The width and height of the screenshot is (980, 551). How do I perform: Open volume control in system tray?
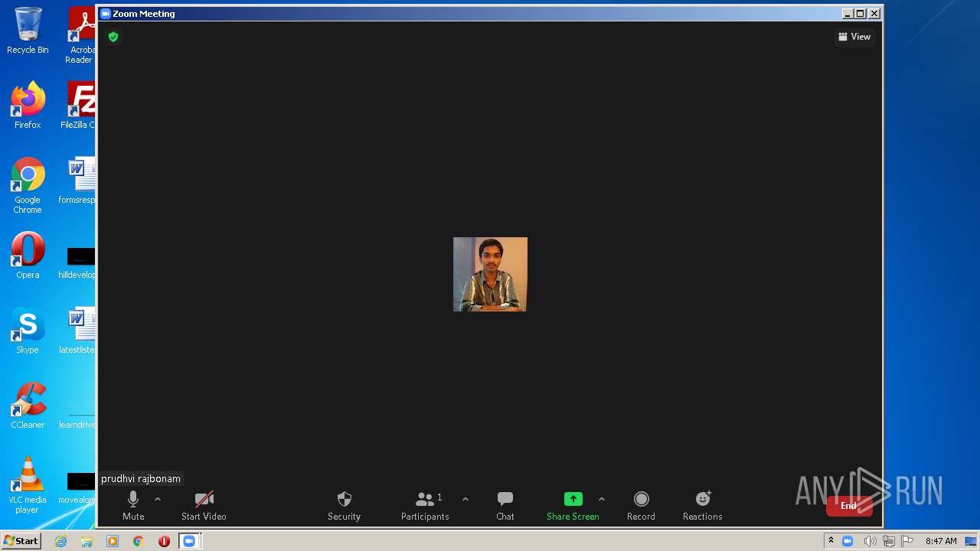(x=870, y=541)
